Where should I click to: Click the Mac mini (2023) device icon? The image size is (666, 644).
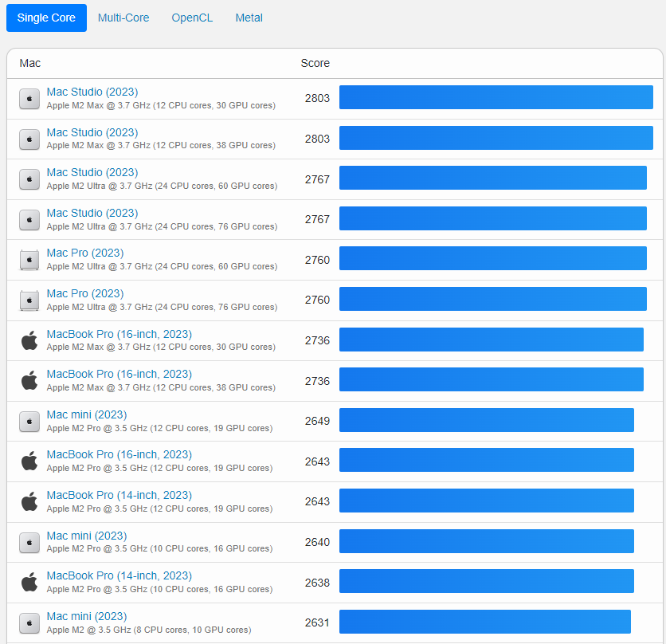pyautogui.click(x=29, y=421)
